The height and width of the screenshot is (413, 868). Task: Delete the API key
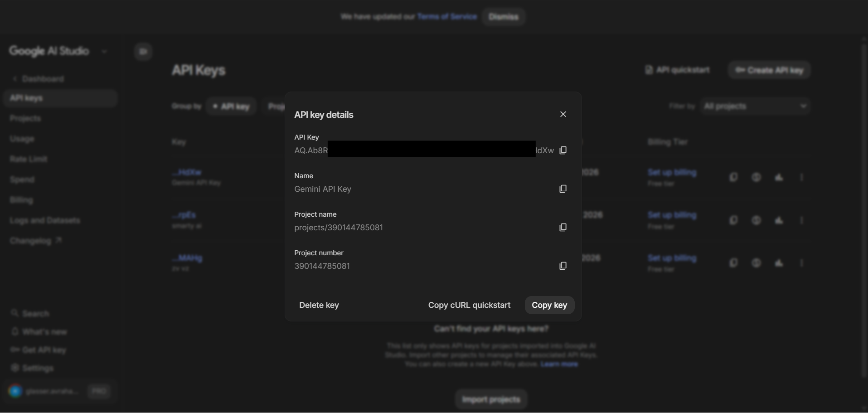(319, 305)
